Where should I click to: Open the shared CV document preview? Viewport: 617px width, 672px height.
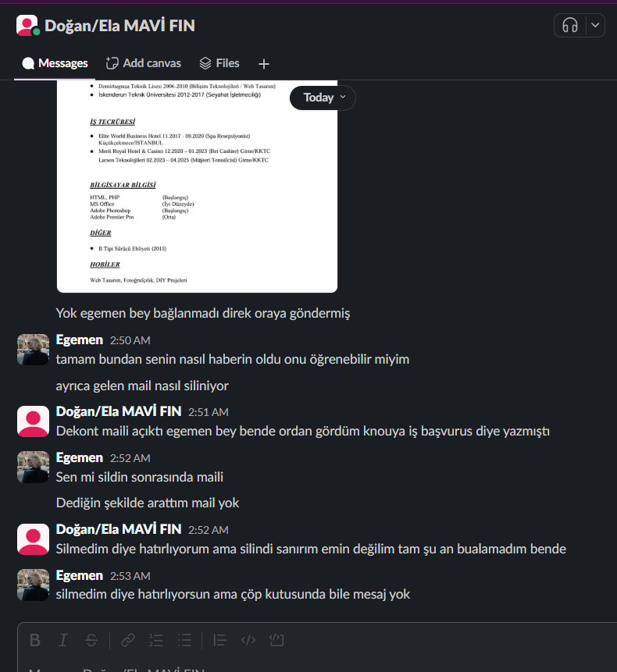tap(198, 186)
